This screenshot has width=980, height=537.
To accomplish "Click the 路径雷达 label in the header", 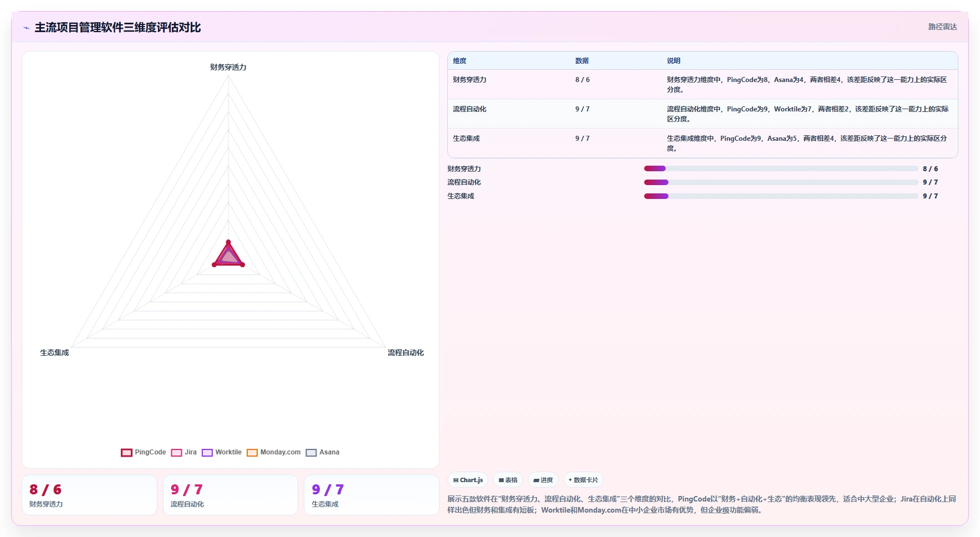I will [942, 27].
